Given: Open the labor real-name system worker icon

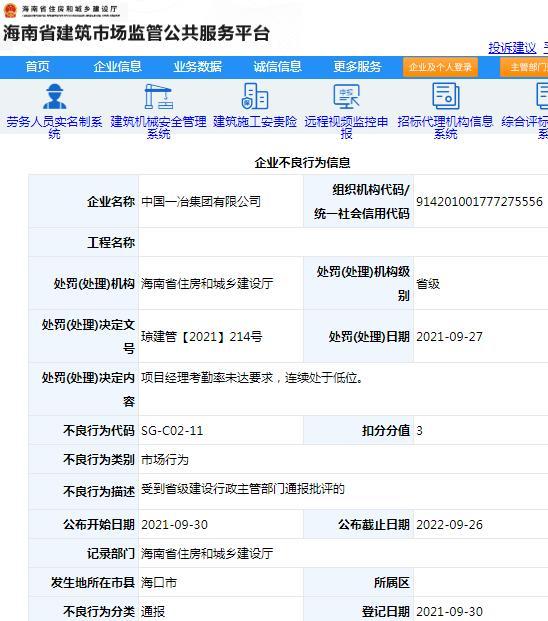Looking at the screenshot, I should tap(55, 96).
